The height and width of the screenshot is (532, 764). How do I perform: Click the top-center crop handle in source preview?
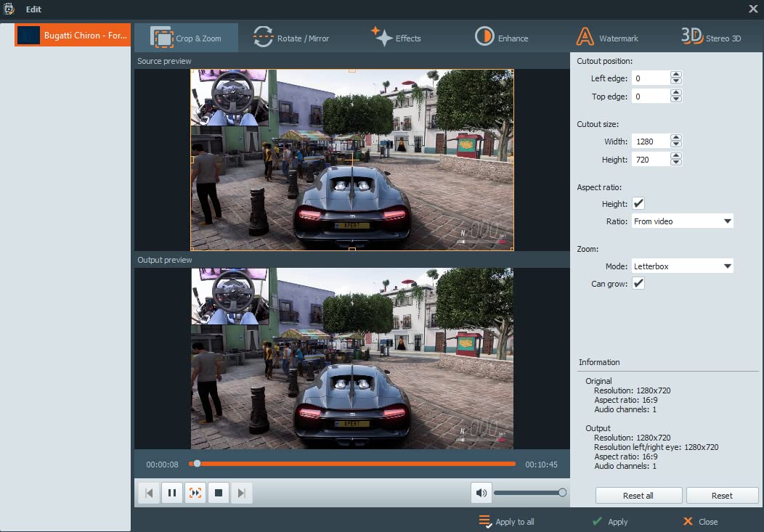point(352,70)
